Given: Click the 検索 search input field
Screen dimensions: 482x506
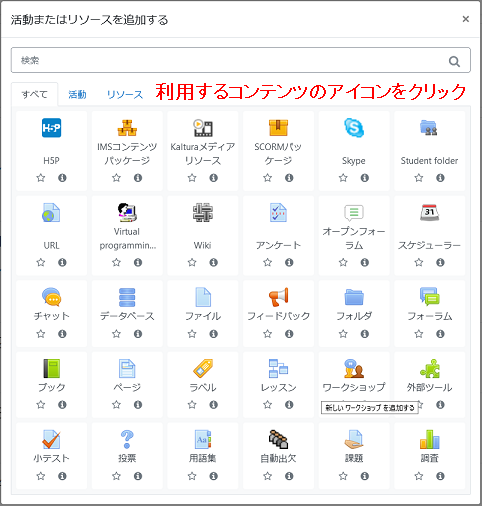Looking at the screenshot, I should pos(241,60).
